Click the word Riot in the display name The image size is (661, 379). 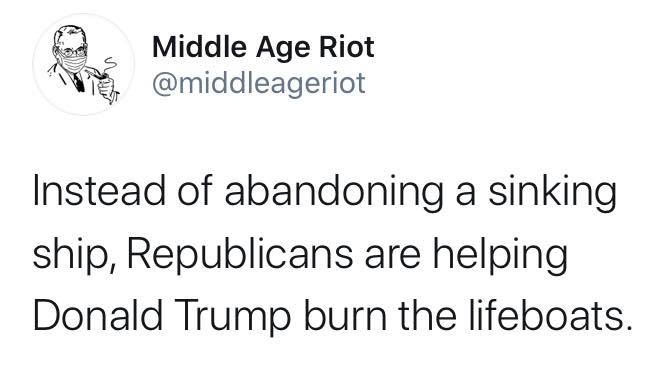(347, 46)
